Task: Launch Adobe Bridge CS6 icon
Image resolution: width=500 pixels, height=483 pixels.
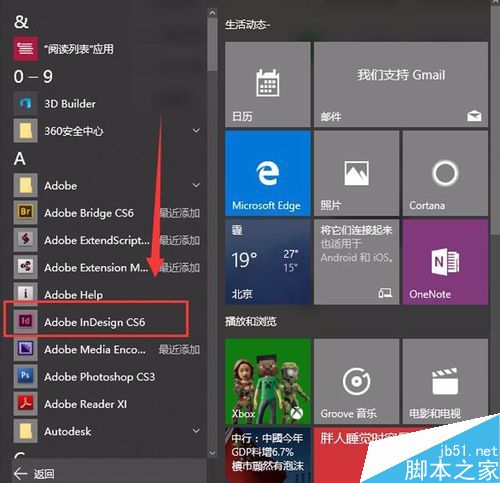Action: [x=26, y=212]
